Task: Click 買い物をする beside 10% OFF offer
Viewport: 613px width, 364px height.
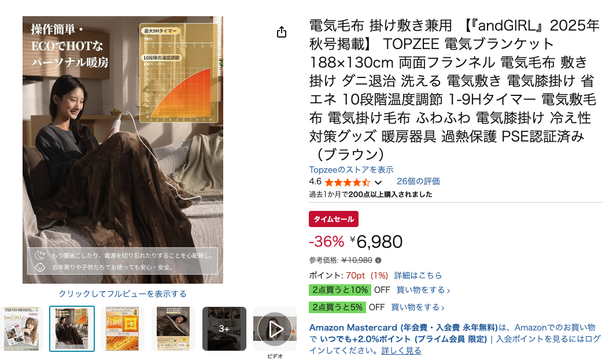Action: click(x=423, y=290)
